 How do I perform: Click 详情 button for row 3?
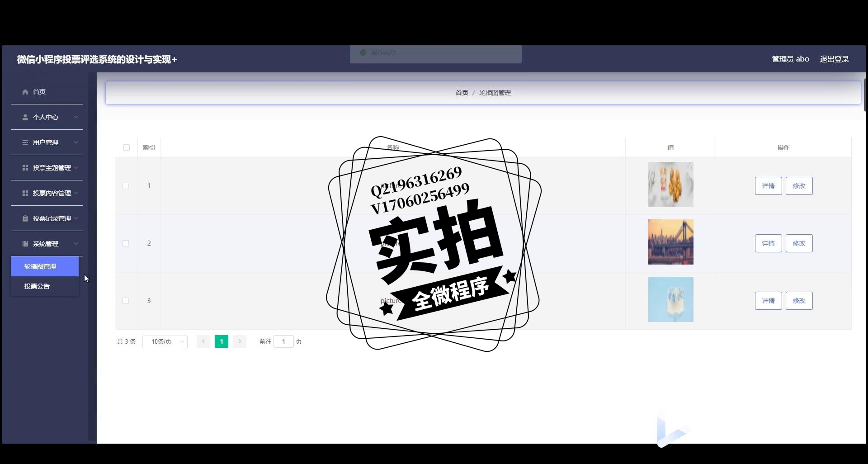tap(769, 301)
